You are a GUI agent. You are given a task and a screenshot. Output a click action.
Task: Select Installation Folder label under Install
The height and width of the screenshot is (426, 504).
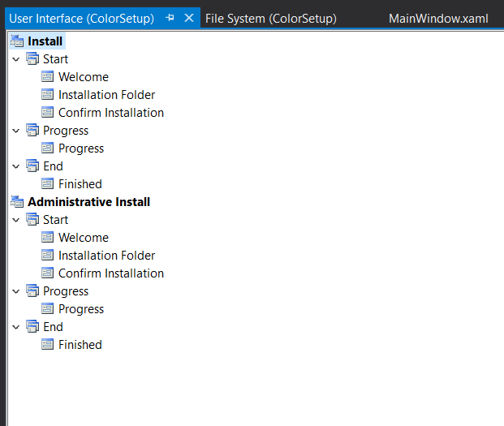tap(106, 95)
